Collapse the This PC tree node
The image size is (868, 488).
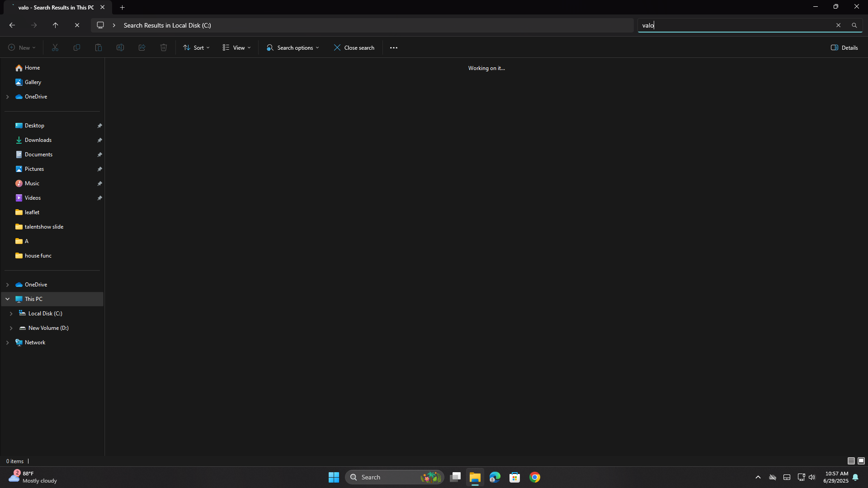(x=7, y=299)
